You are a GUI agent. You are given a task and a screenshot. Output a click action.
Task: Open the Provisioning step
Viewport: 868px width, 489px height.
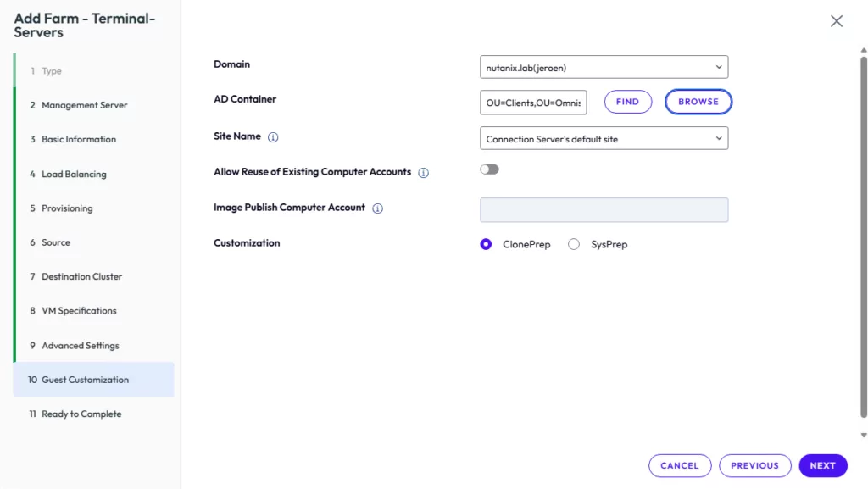[67, 208]
